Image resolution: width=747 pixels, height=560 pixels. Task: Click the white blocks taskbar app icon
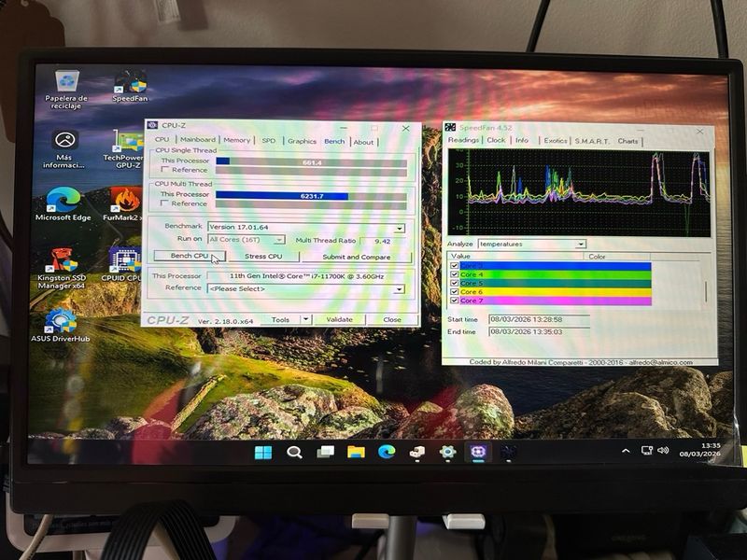(416, 452)
